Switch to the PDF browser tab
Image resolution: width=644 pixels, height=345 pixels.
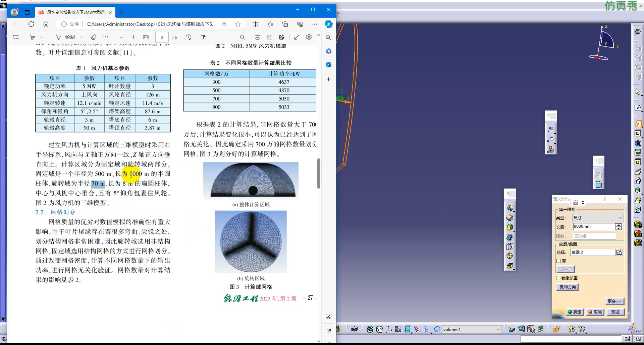pos(75,12)
